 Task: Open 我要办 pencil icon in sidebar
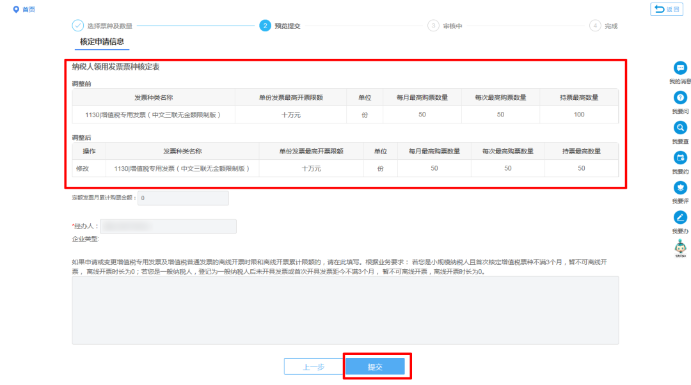click(x=680, y=217)
